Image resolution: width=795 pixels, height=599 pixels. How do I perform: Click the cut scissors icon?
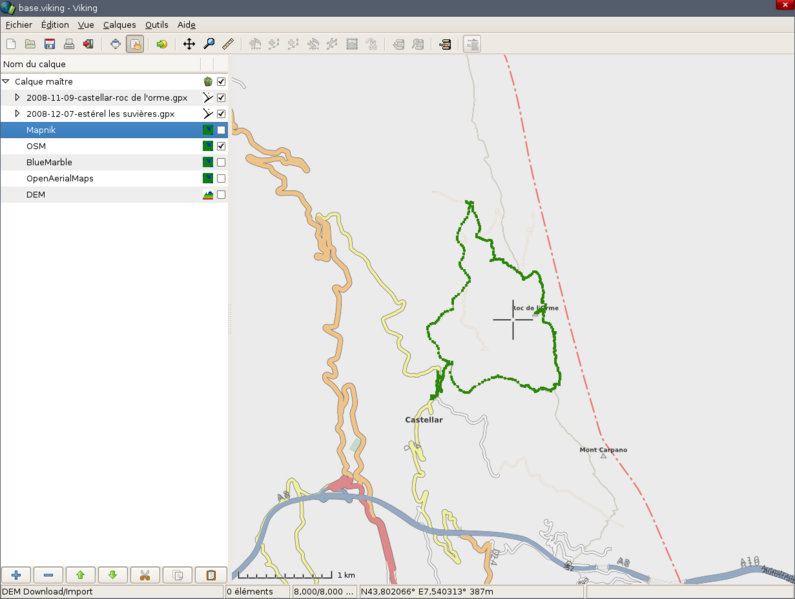click(x=145, y=575)
